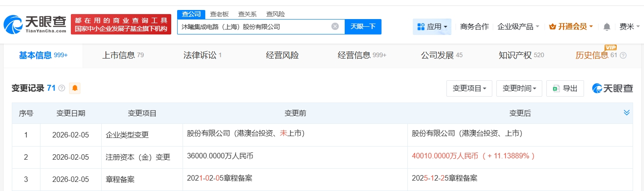Open the 商务合作 link
The image size is (644, 191).
click(474, 27)
